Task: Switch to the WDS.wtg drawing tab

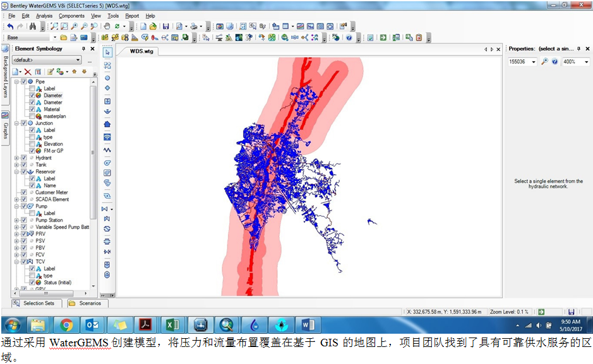Action: pyautogui.click(x=141, y=51)
